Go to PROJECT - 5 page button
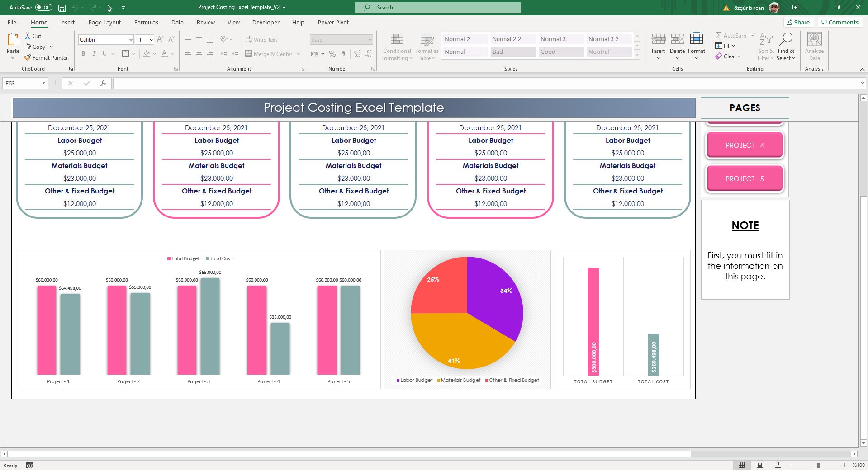The image size is (868, 470). click(x=745, y=179)
